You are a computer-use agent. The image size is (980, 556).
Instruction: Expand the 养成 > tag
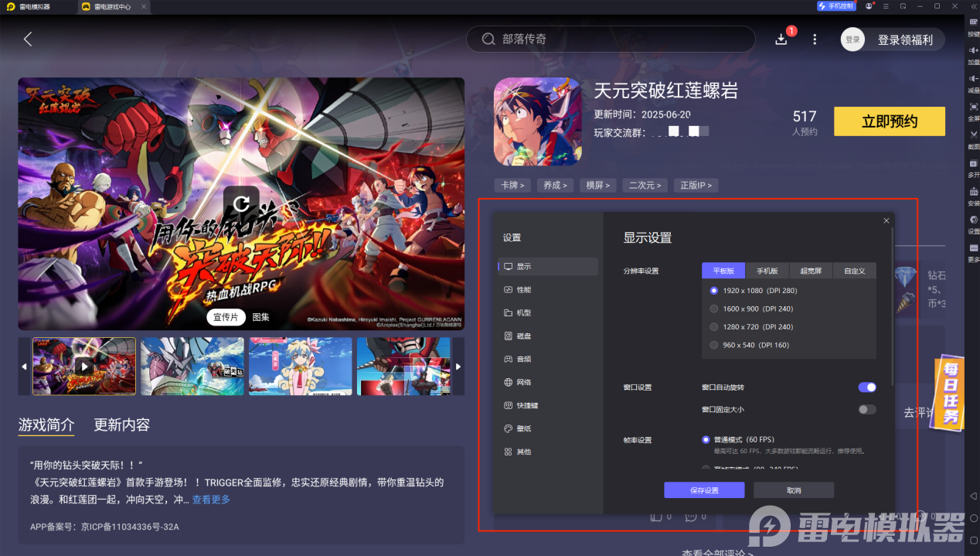click(555, 186)
